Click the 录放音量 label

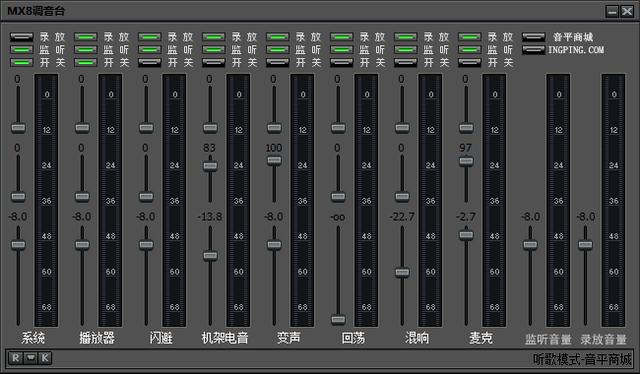[604, 339]
